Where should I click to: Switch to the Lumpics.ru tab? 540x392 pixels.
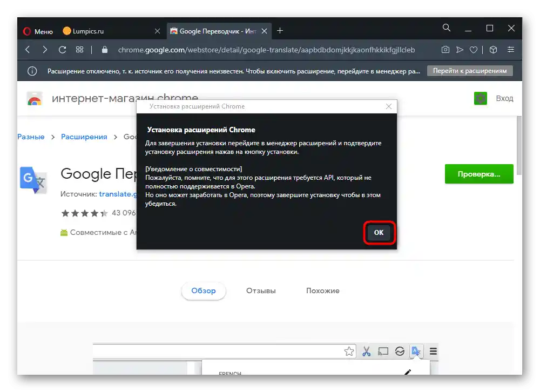112,31
